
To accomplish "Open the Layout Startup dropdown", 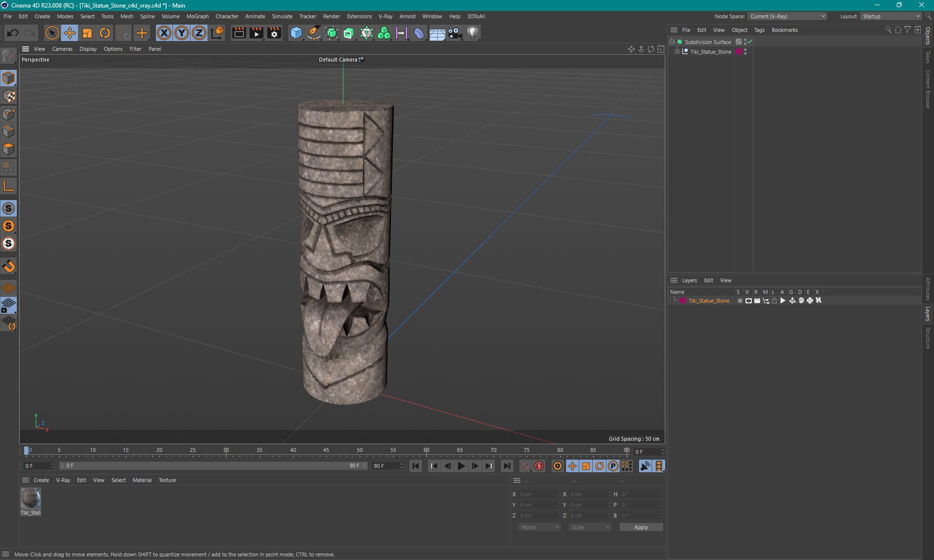I will pos(891,17).
